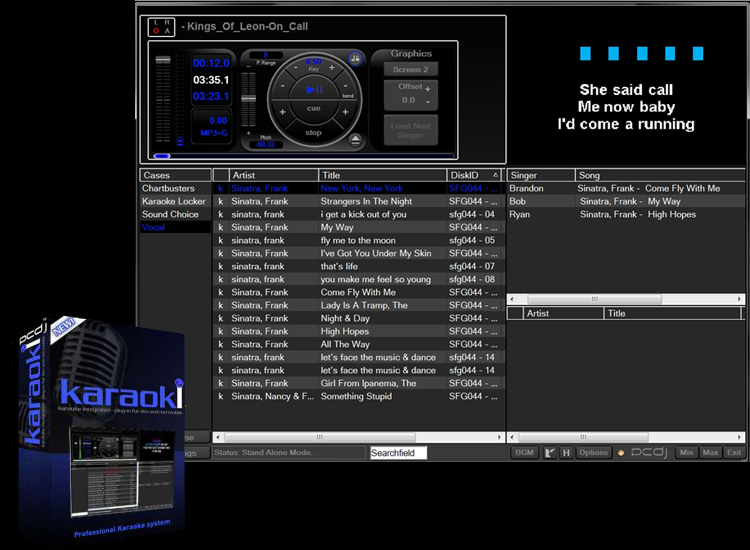Sort songs by the Artist column header
750x550 pixels.
coord(274,175)
